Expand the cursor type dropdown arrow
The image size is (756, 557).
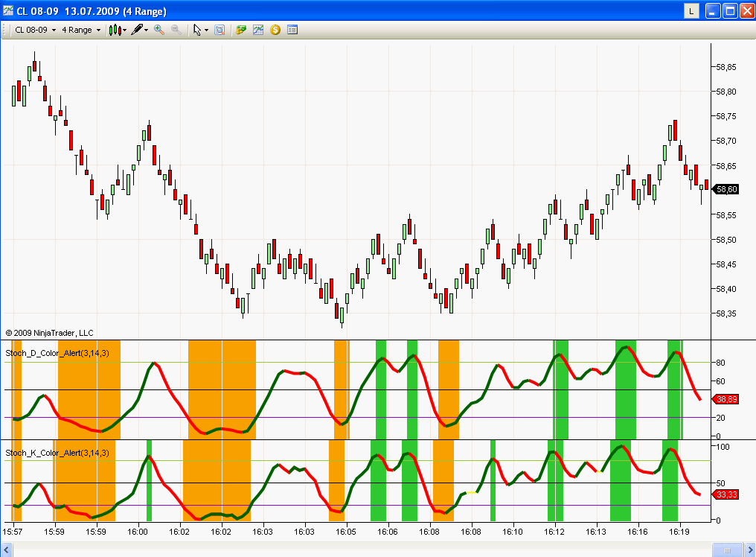206,30
